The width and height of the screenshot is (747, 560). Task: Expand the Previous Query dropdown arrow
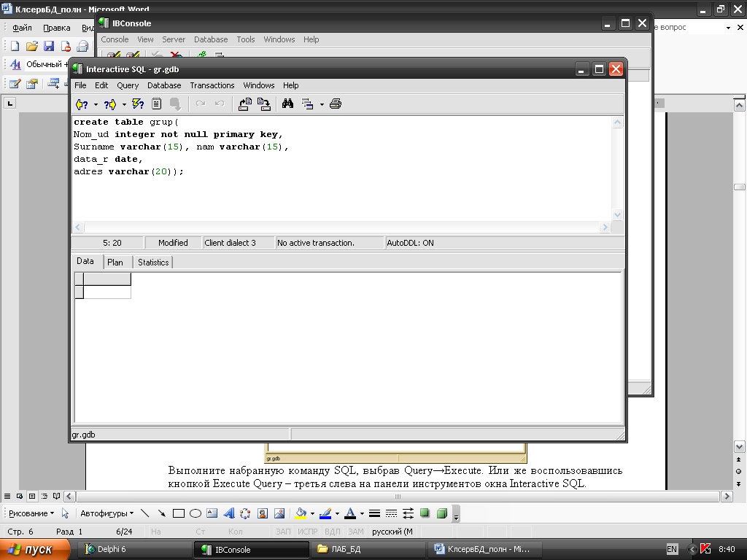[x=96, y=104]
